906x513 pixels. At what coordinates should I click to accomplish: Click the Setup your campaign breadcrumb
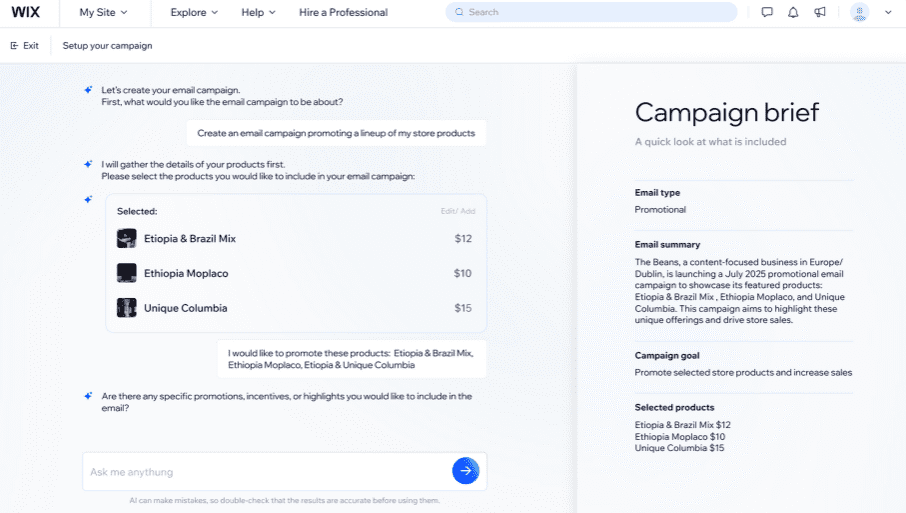(x=107, y=46)
